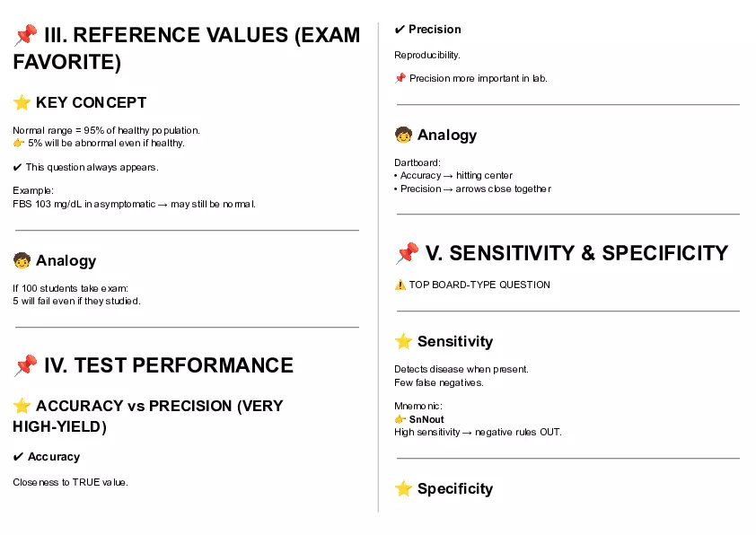Click the pushpin before 'Precision more important in lab'
This screenshot has width=756, height=535.
(400, 78)
